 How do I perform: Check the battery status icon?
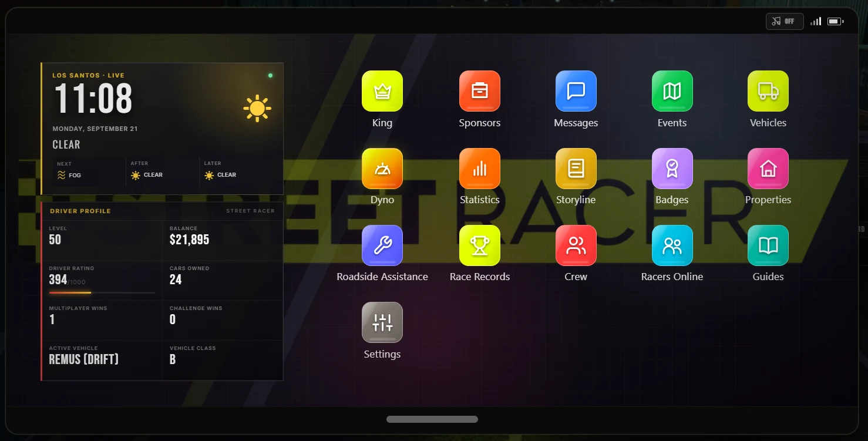point(835,21)
